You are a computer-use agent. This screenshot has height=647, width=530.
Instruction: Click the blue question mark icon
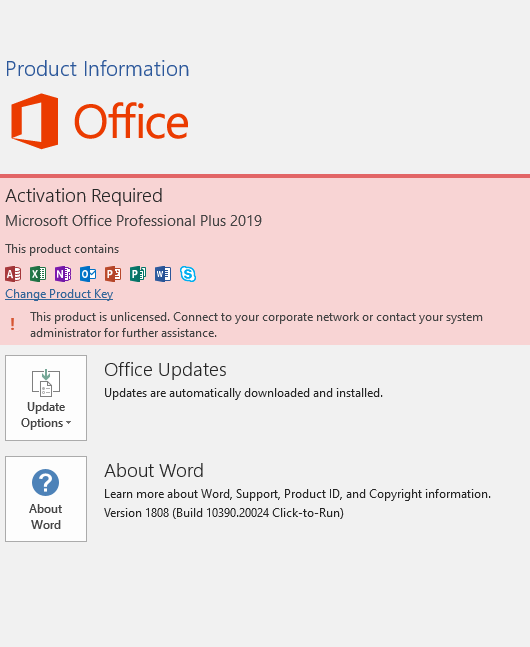(x=45, y=482)
